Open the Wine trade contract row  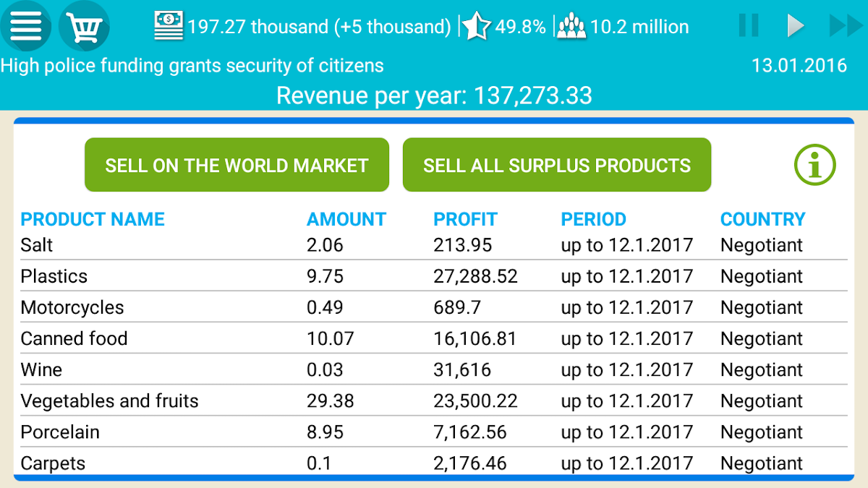(x=433, y=369)
